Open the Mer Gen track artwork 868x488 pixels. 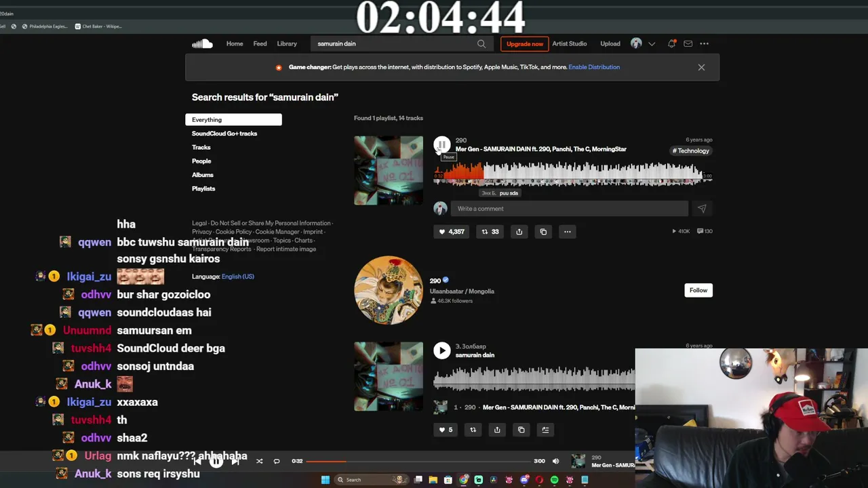point(389,170)
